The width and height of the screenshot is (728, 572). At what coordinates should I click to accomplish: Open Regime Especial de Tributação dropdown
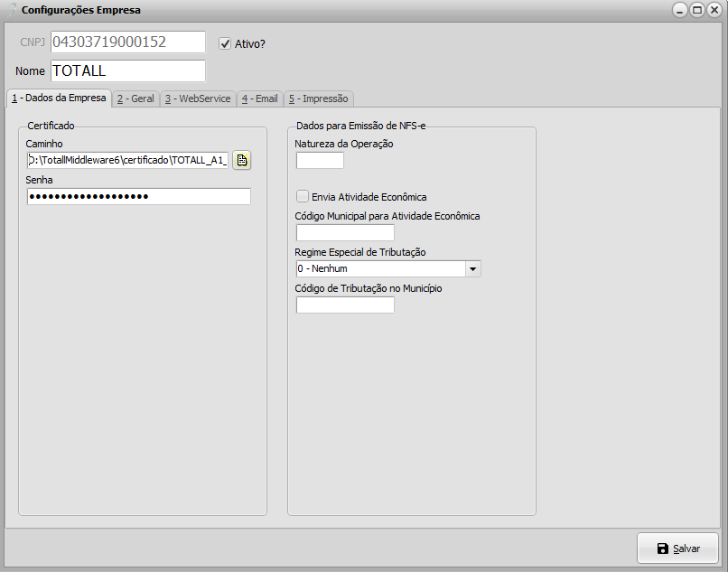click(x=472, y=268)
